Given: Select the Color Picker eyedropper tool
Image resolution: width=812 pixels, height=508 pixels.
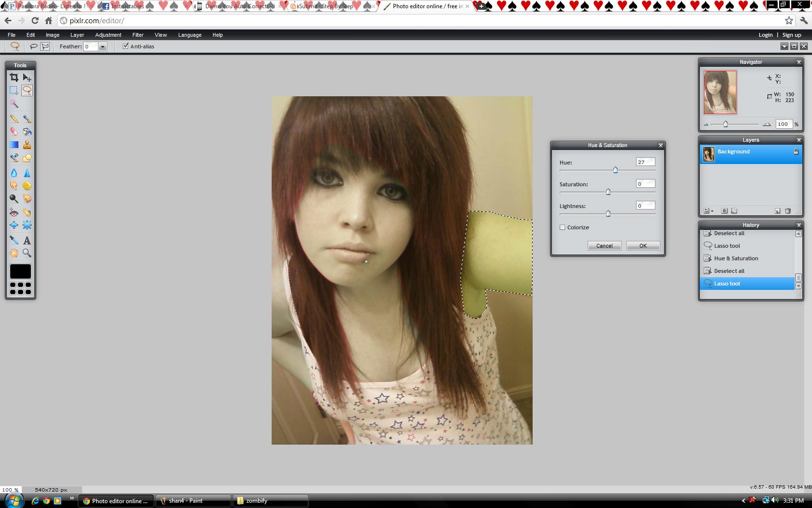Looking at the screenshot, I should (14, 240).
